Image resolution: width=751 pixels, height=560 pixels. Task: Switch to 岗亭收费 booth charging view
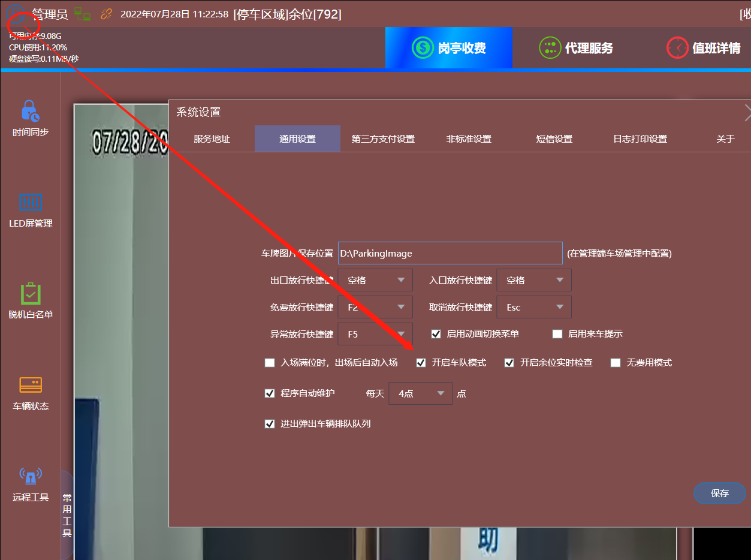click(449, 48)
